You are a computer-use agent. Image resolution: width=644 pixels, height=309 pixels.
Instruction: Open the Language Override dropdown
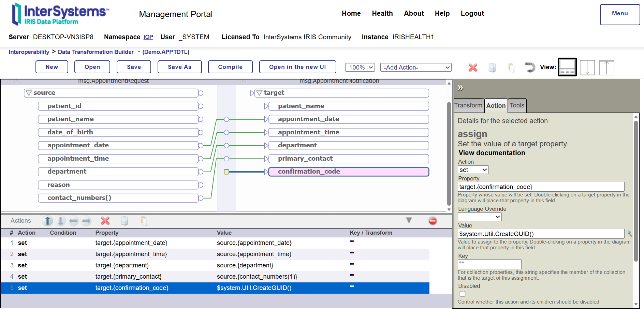[x=479, y=217]
